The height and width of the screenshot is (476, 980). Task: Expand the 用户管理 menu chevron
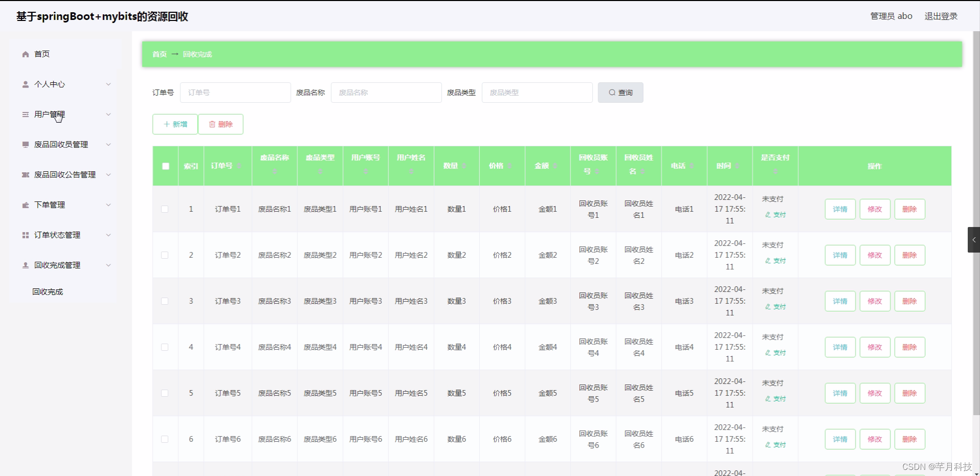[x=108, y=114]
